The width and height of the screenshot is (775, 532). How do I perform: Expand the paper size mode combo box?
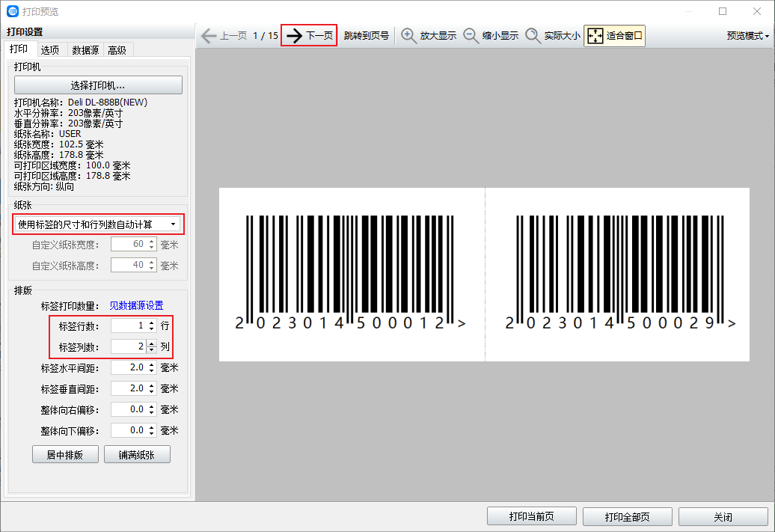97,224
